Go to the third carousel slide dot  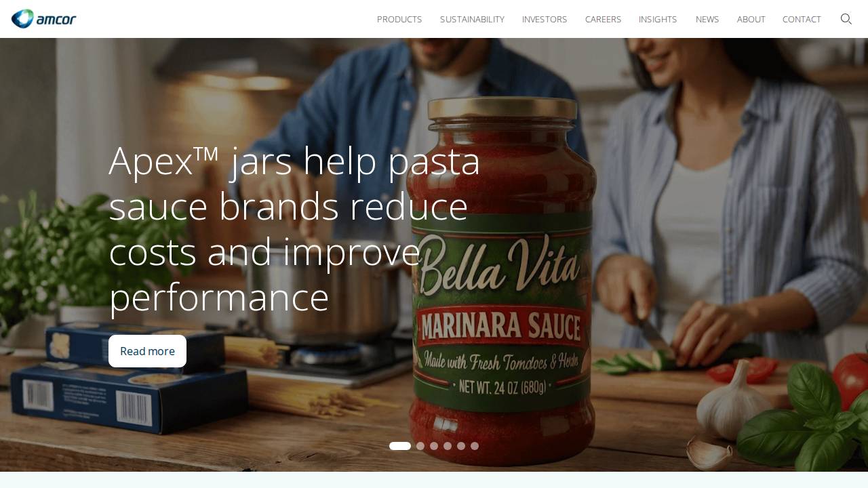coord(434,446)
